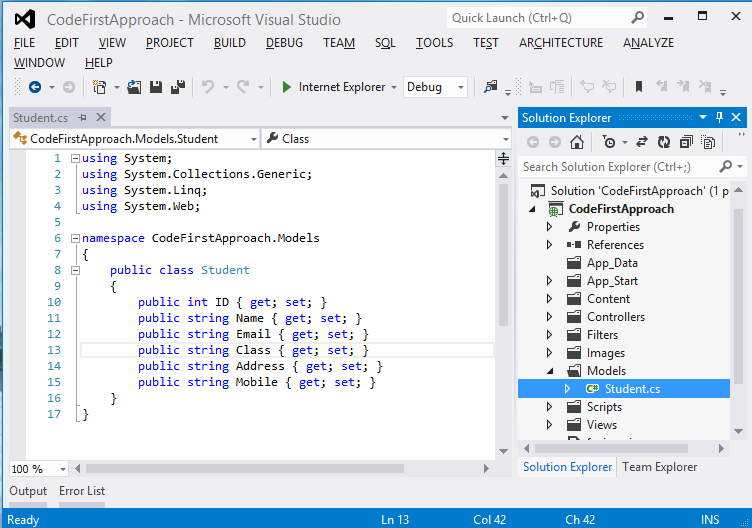Open the Output panel

click(28, 491)
